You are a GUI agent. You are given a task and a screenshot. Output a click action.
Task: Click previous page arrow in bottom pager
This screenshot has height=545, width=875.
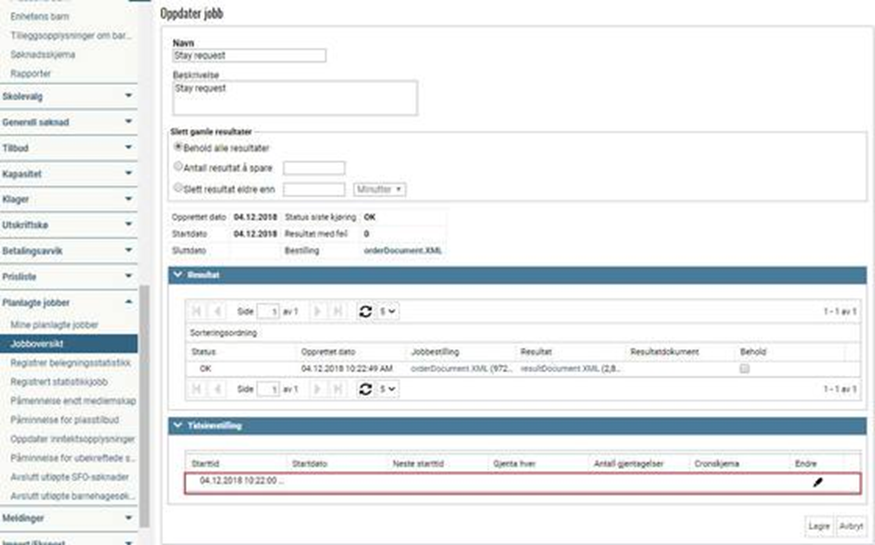(219, 388)
